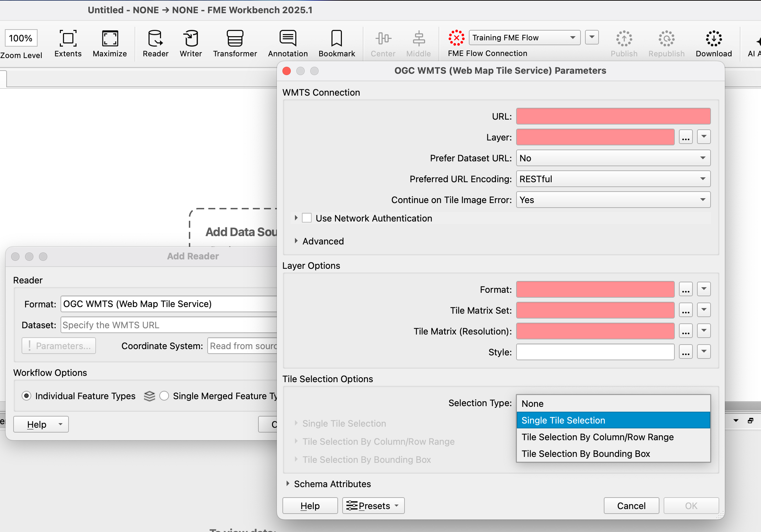
Task: Click the Style input field
Action: tap(595, 352)
